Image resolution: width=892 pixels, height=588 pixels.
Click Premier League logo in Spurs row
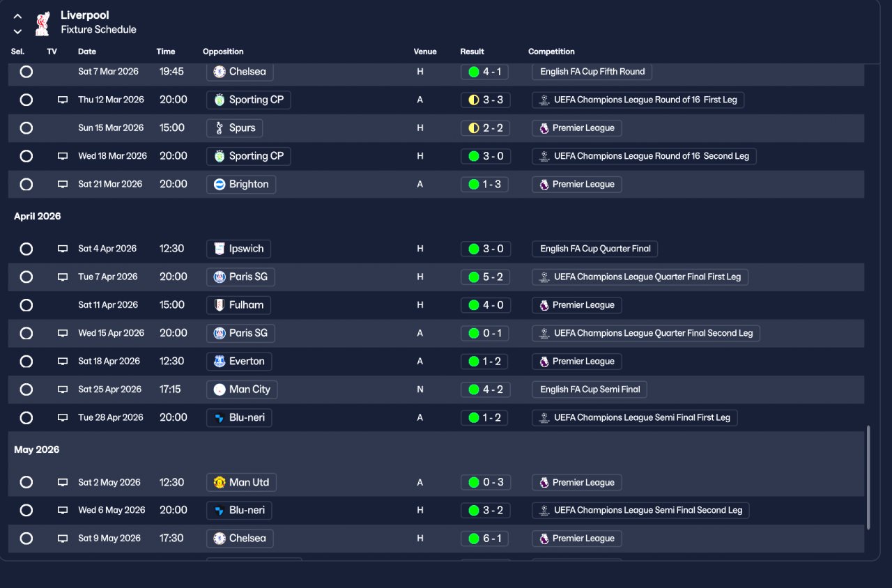(x=544, y=128)
